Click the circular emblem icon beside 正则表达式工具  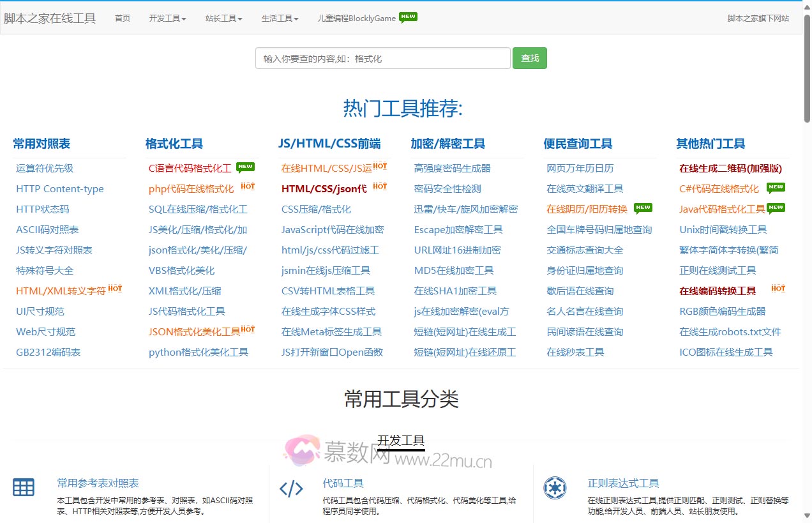(x=555, y=489)
